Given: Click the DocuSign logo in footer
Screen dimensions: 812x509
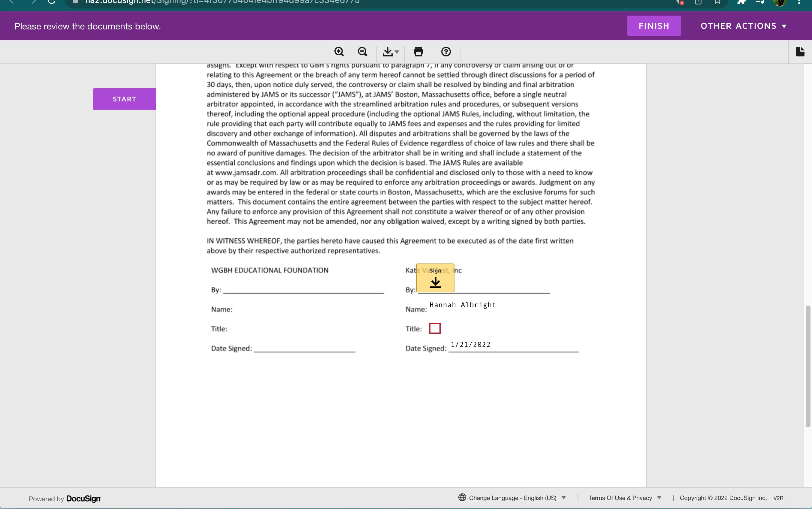Looking at the screenshot, I should coord(83,498).
